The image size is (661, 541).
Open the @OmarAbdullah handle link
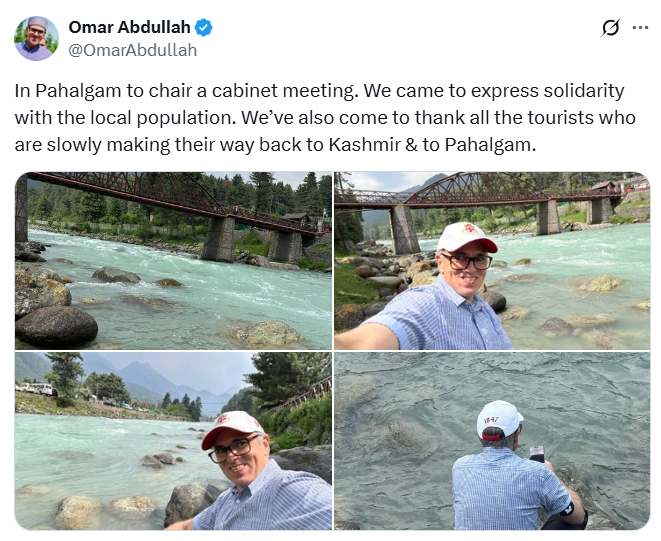point(133,50)
